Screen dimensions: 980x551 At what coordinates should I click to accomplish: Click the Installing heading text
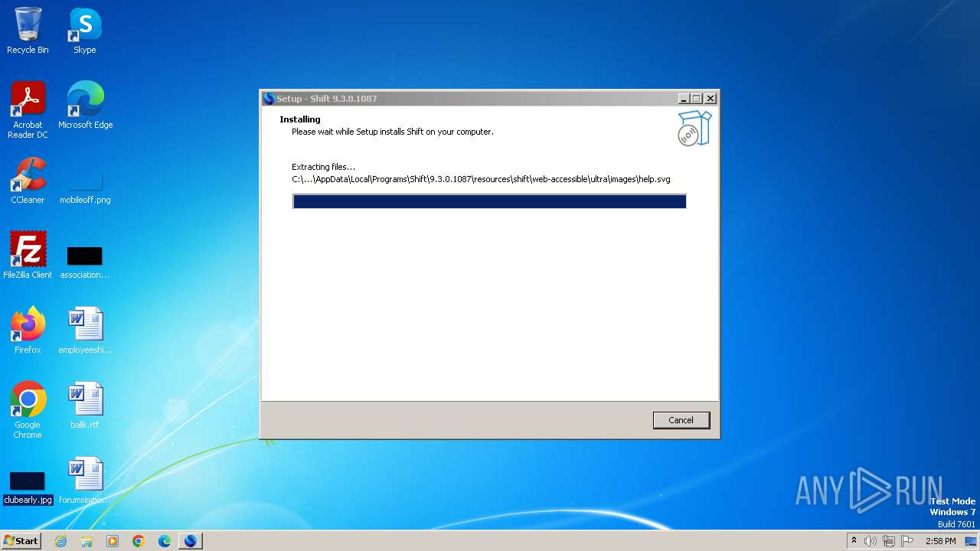tap(300, 119)
